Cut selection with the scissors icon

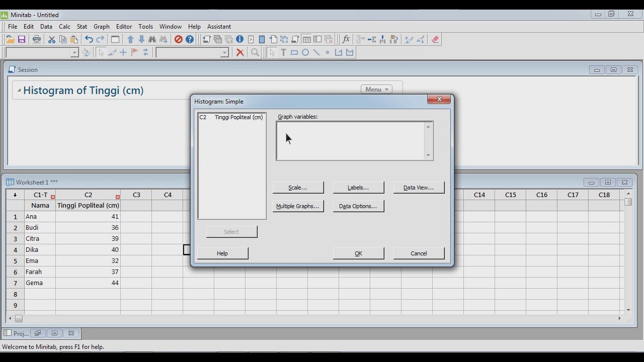[x=51, y=39]
